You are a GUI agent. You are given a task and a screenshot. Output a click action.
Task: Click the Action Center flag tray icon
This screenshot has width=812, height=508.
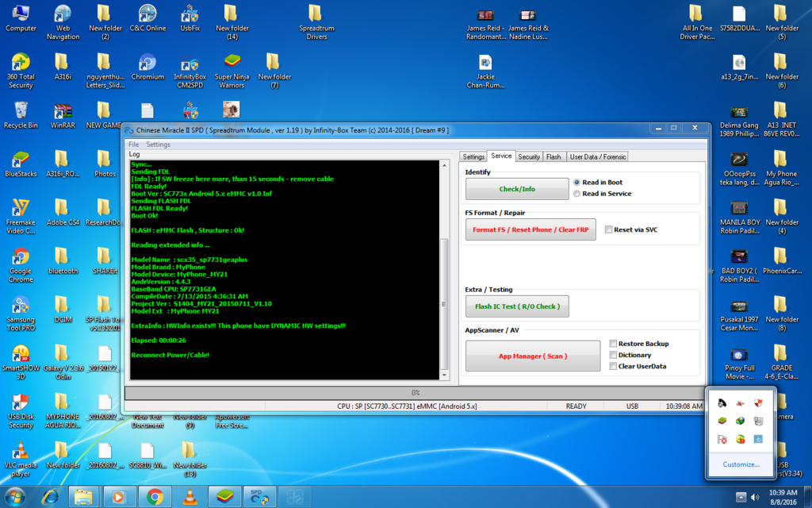(x=722, y=439)
